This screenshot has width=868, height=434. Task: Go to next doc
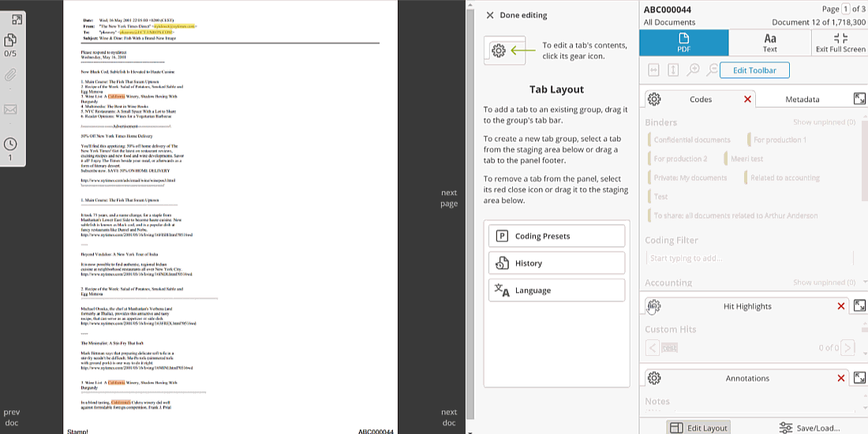coord(449,417)
